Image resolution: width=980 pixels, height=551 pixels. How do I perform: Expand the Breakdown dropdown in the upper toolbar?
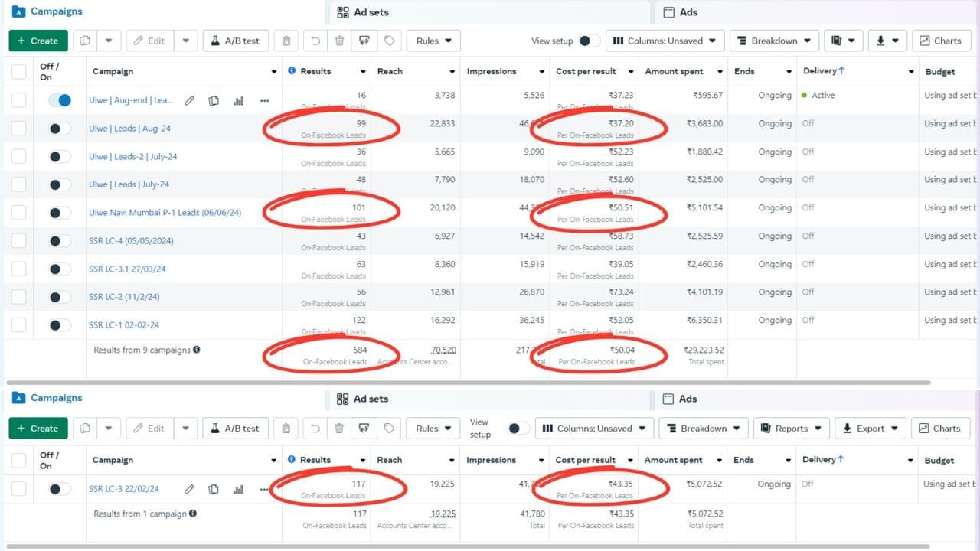click(x=774, y=41)
